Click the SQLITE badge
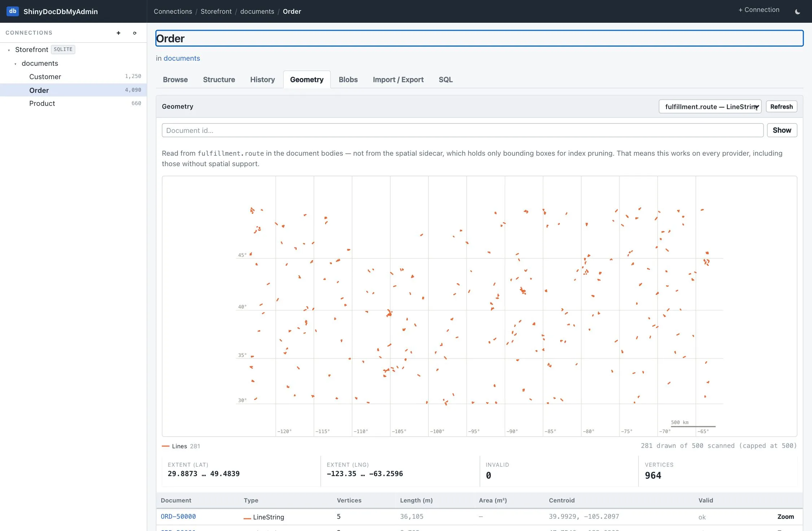The width and height of the screenshot is (812, 531). click(x=63, y=49)
